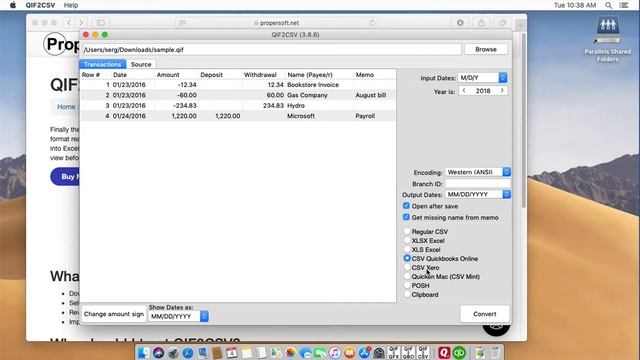Open QuickBooks green icon in dock
Viewport: 640px width, 360px height.
click(x=458, y=353)
